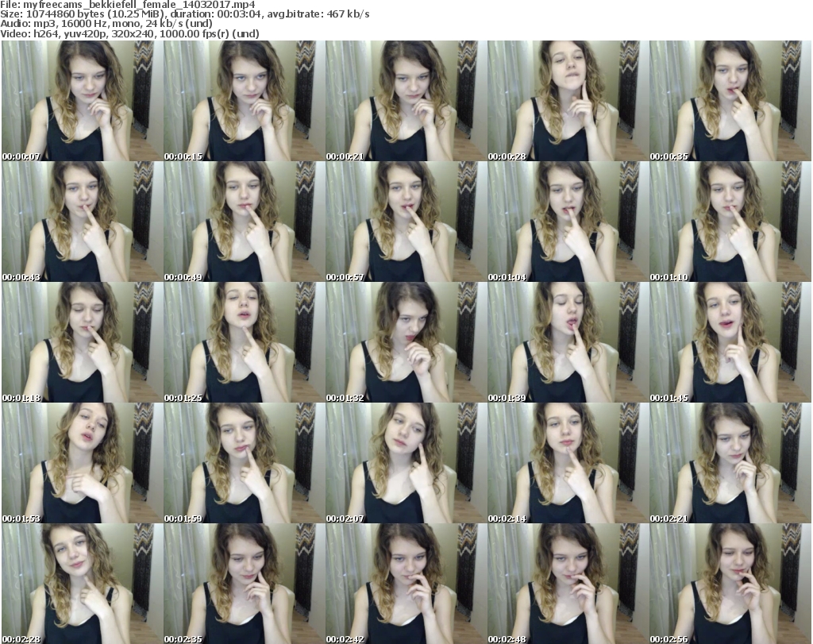Select the thumbnail frame stamped 00:00:07
813x644 pixels.
82,101
